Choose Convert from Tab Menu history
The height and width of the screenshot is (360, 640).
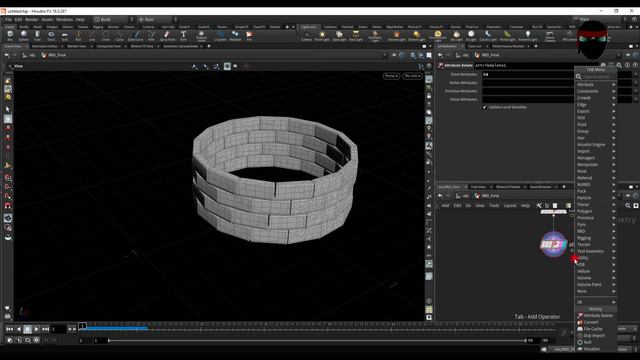pyautogui.click(x=596, y=322)
